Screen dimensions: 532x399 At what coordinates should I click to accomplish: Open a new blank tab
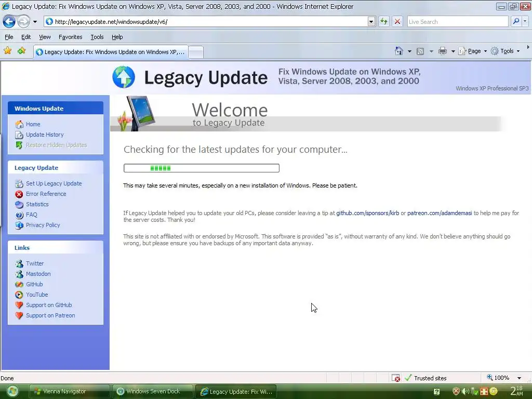196,52
